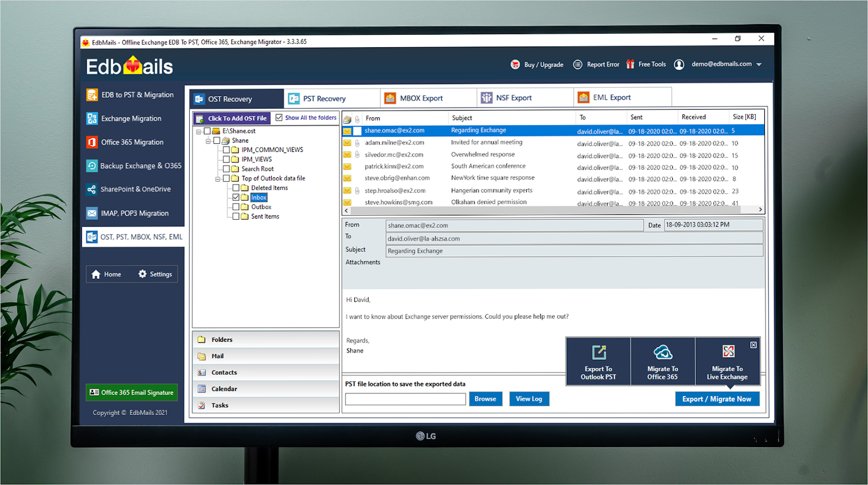Click the mail list scroll-right arrow
The width and height of the screenshot is (868, 485).
pos(760,209)
